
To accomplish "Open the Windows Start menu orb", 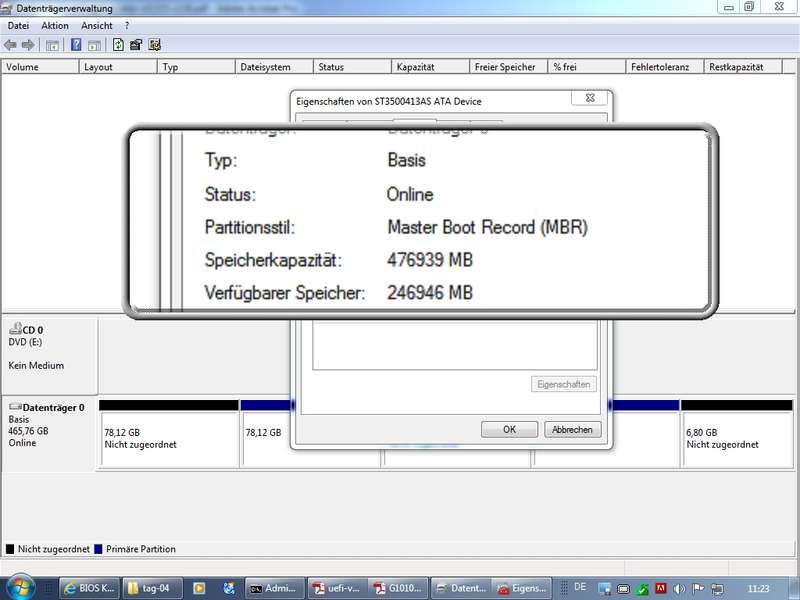I will pos(20,587).
